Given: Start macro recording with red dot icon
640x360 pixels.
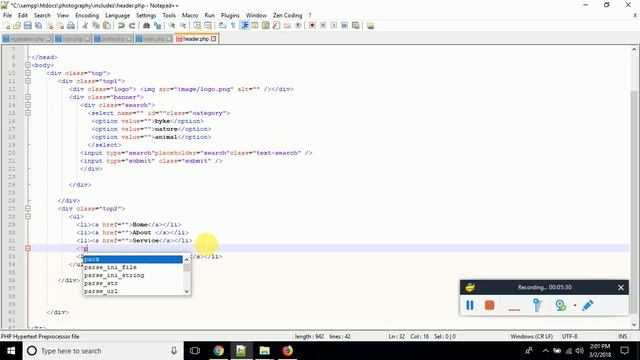Looking at the screenshot, I should [312, 25].
